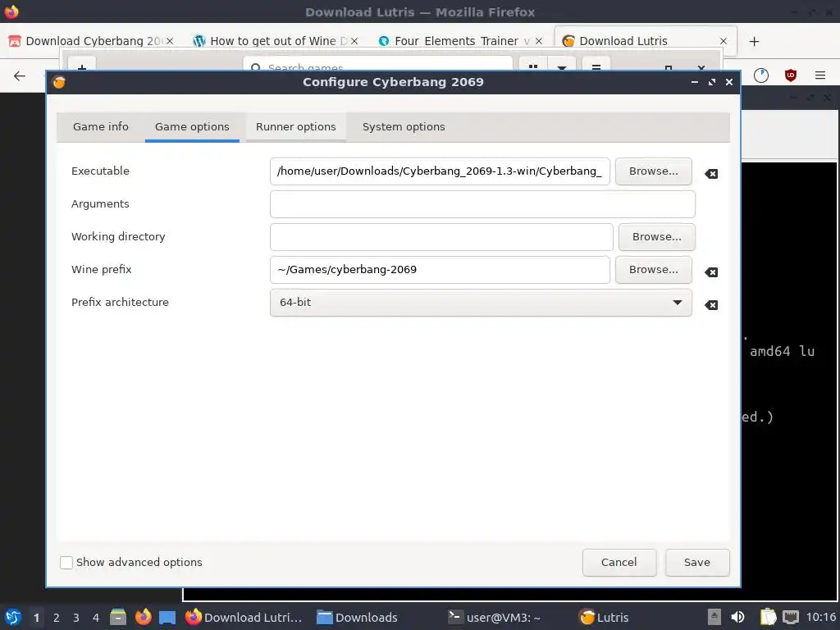Click the uBlock Origin extension icon in Firefox
Viewport: 840px width, 630px height.
coord(790,75)
